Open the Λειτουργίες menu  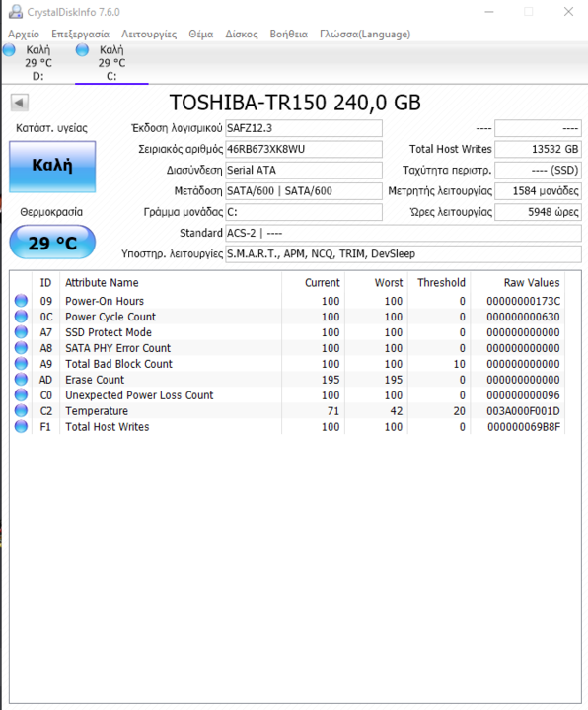point(149,34)
